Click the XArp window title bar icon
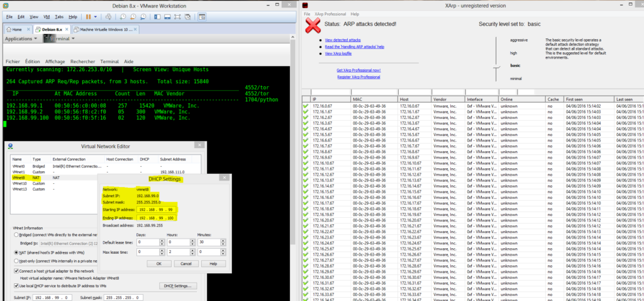Image resolution: width=644 pixels, height=301 pixels. (x=304, y=5)
